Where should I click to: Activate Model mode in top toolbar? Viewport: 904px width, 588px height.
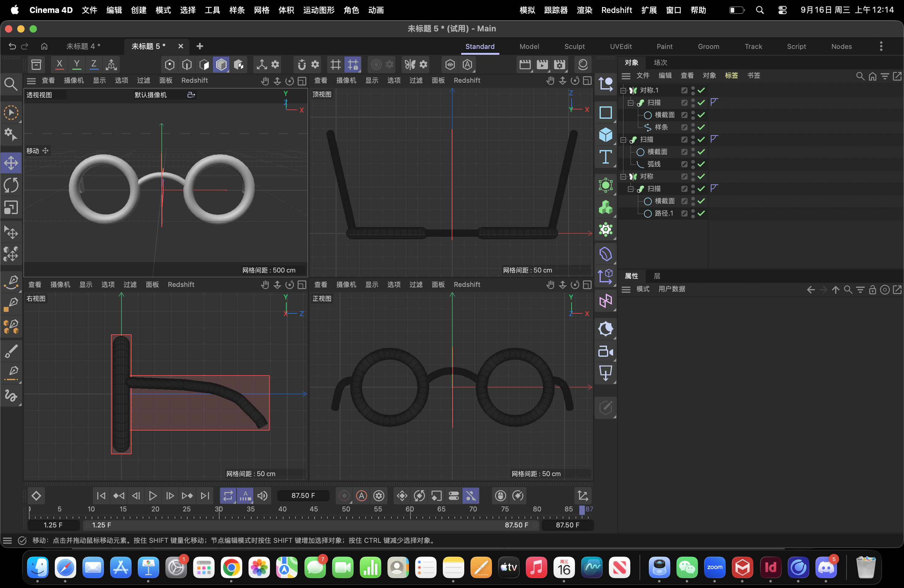click(221, 65)
